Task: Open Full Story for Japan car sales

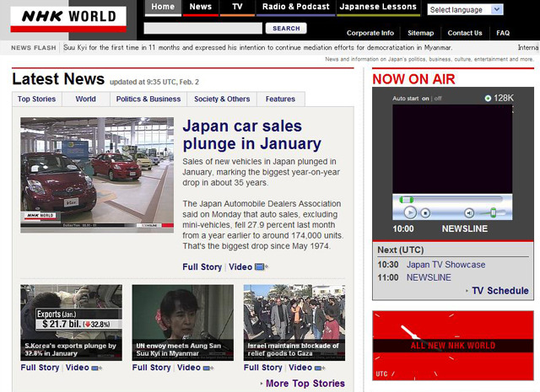Action: (202, 267)
